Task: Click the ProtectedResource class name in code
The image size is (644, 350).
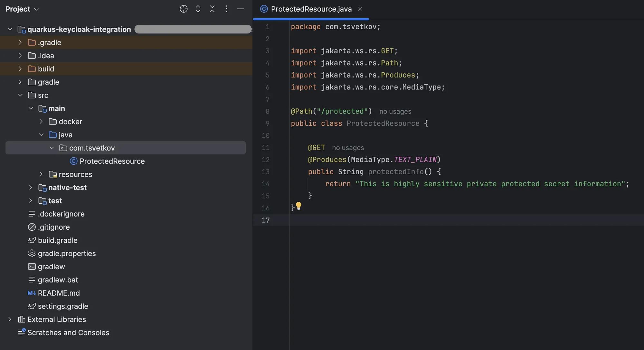Action: 383,124
